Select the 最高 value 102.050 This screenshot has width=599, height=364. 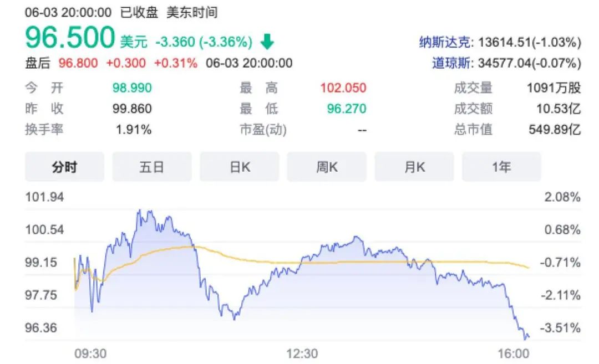click(x=343, y=88)
